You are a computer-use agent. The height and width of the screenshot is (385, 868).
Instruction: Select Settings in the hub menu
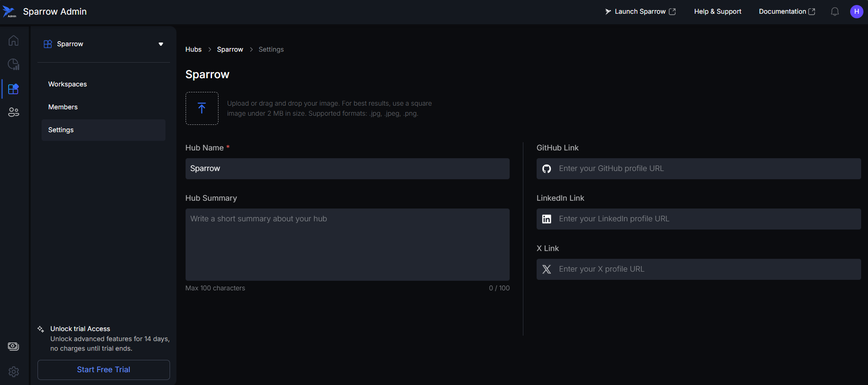(61, 130)
